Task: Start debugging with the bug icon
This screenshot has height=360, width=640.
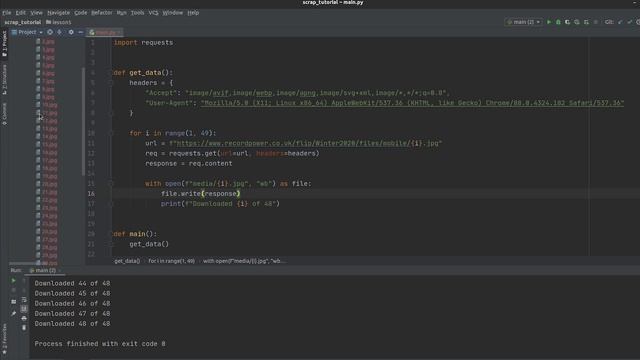Action: coord(558,22)
